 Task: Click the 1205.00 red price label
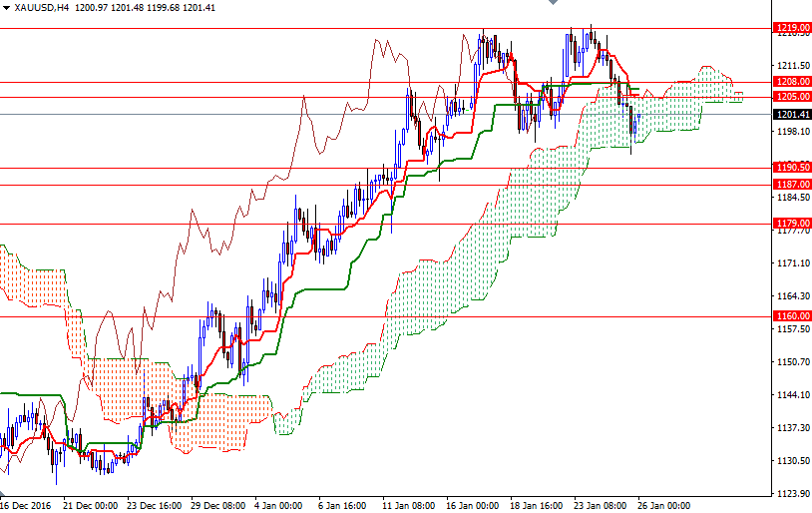coord(792,97)
